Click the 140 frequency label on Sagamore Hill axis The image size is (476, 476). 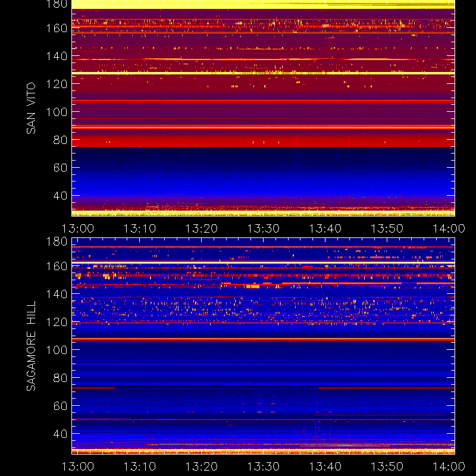pos(57,294)
